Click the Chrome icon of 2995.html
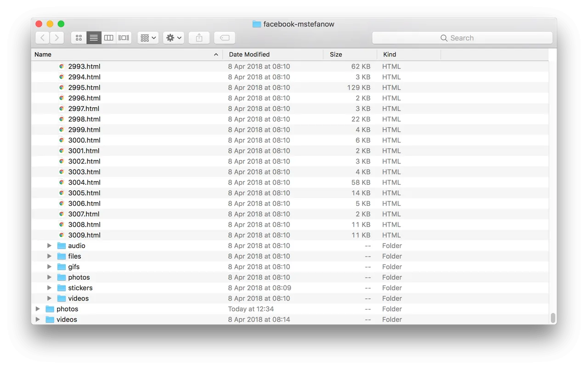 62,87
